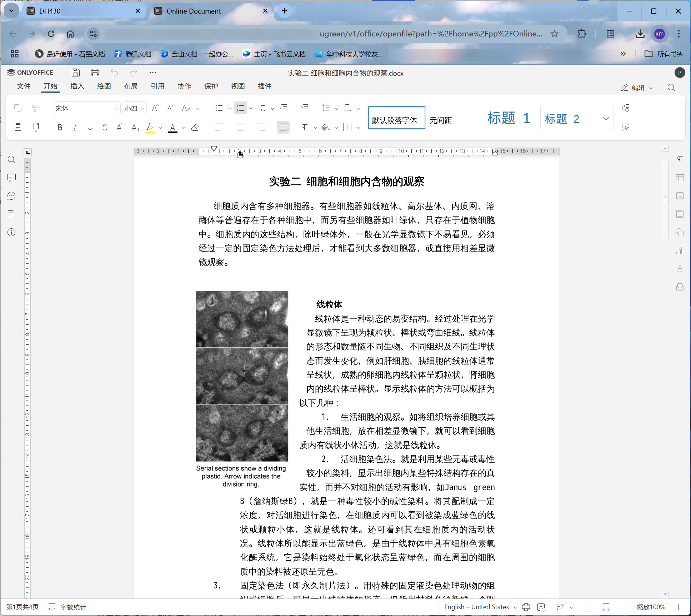Click the Increase indent icon
Image resolution: width=691 pixels, height=616 pixels.
[305, 108]
